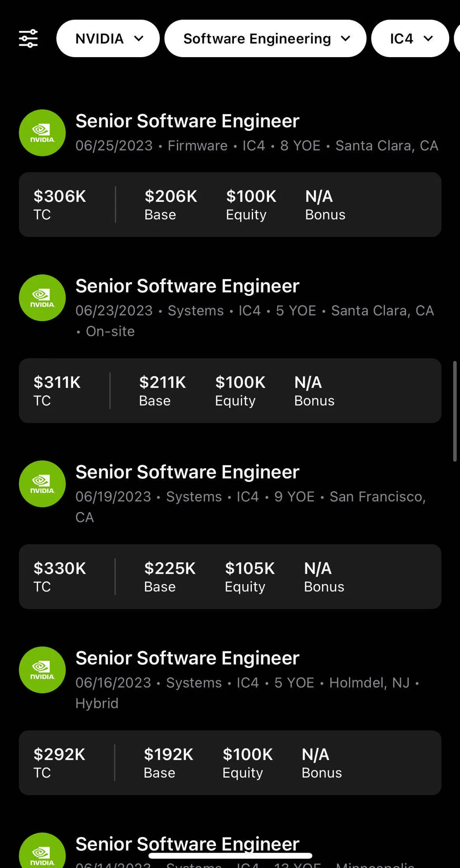Viewport: 460px width, 868px height.
Task: Expand the IC4 level dropdown
Action: pos(410,39)
